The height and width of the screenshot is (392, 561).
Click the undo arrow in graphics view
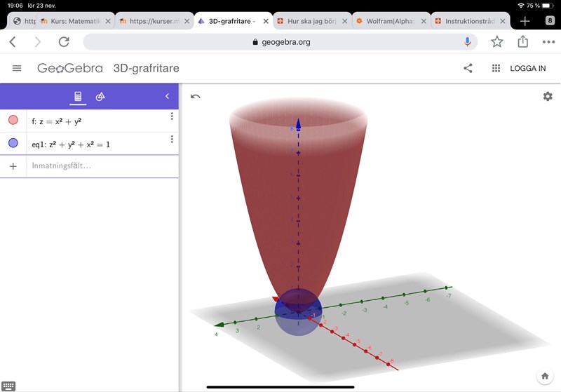click(x=196, y=96)
